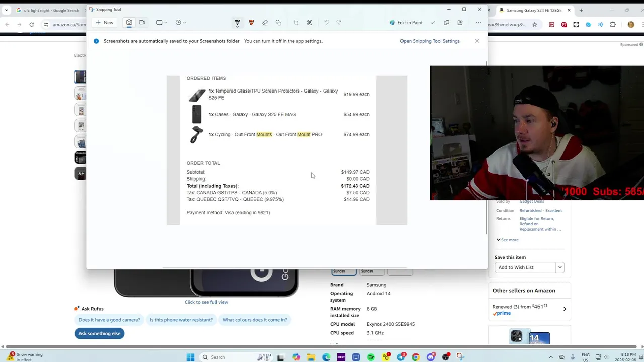Click the Share icon in Snipping Tool
This screenshot has height=362, width=644.
460,23
